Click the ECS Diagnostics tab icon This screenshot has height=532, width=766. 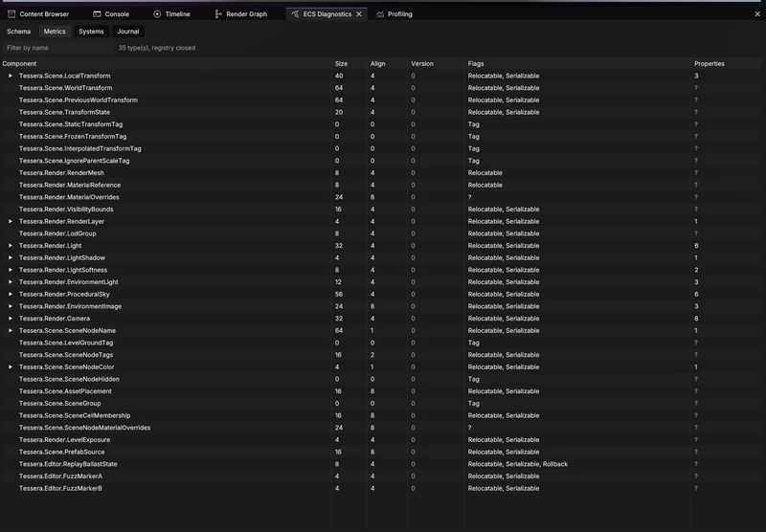coord(295,14)
